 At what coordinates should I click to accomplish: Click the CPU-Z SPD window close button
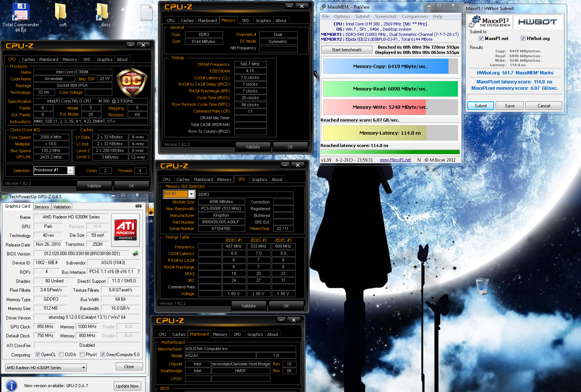click(x=298, y=165)
